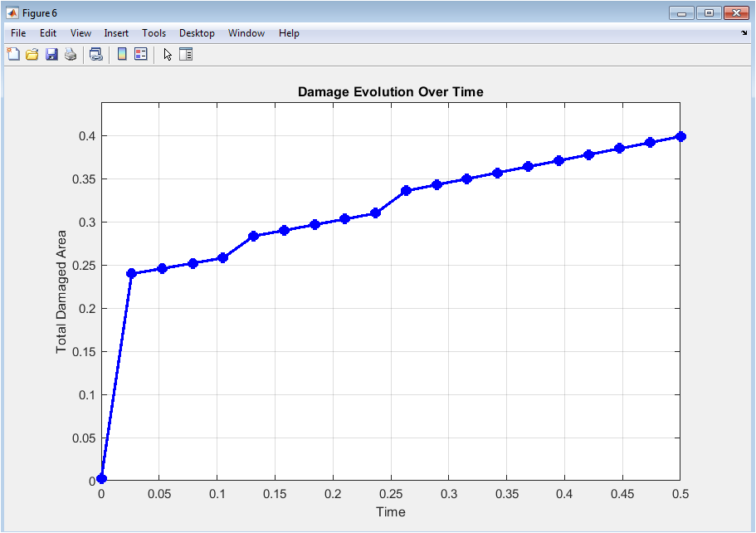
Task: Click the Open File folder icon
Action: click(32, 55)
